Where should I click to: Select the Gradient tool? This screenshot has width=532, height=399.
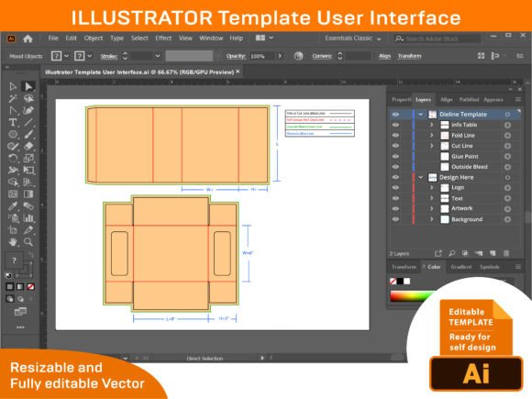click(x=28, y=194)
